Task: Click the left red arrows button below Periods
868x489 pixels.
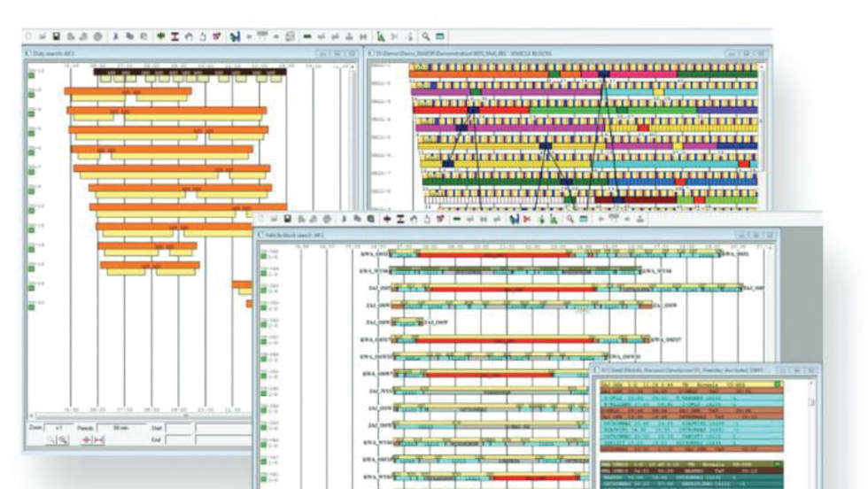Action: [88, 439]
